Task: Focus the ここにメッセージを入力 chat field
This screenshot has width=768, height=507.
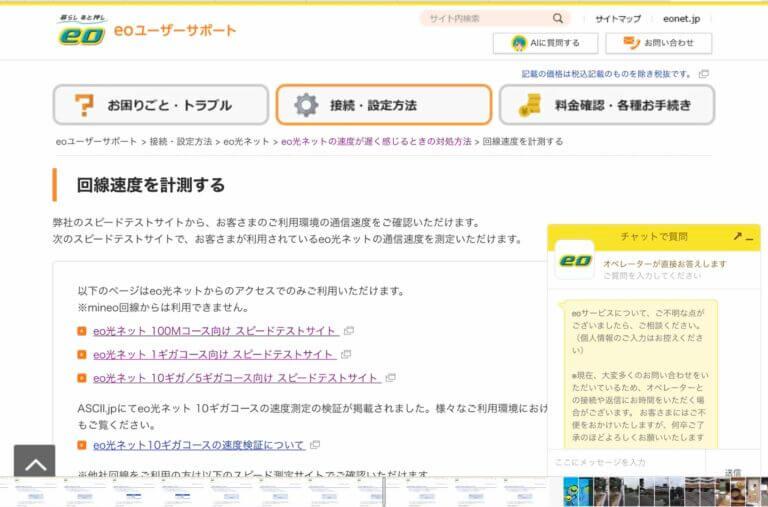Action: click(x=626, y=462)
